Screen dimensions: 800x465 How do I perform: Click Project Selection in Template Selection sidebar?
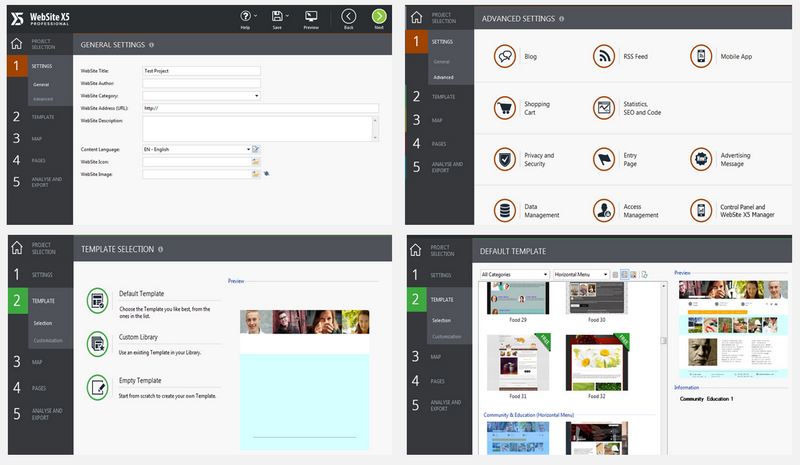tap(44, 249)
